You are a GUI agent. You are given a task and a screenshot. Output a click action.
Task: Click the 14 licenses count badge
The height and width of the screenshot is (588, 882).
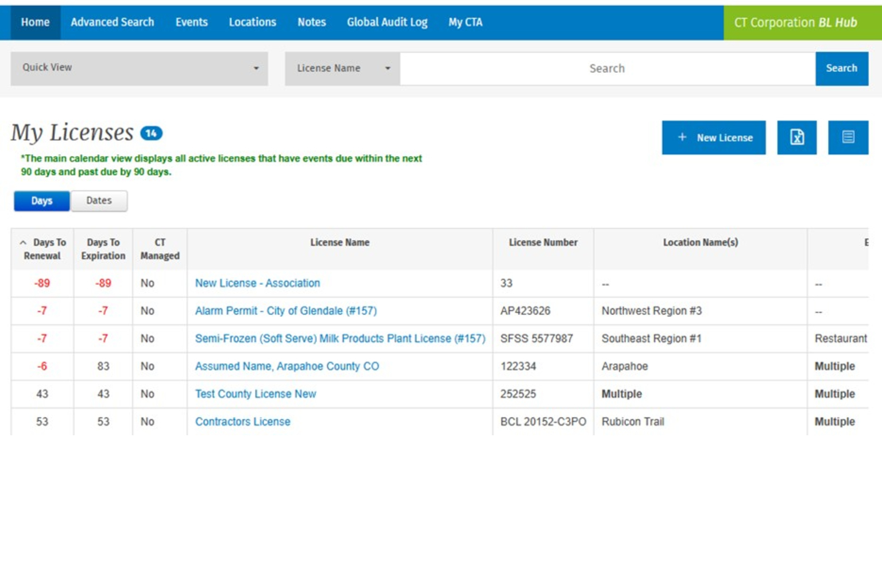152,133
